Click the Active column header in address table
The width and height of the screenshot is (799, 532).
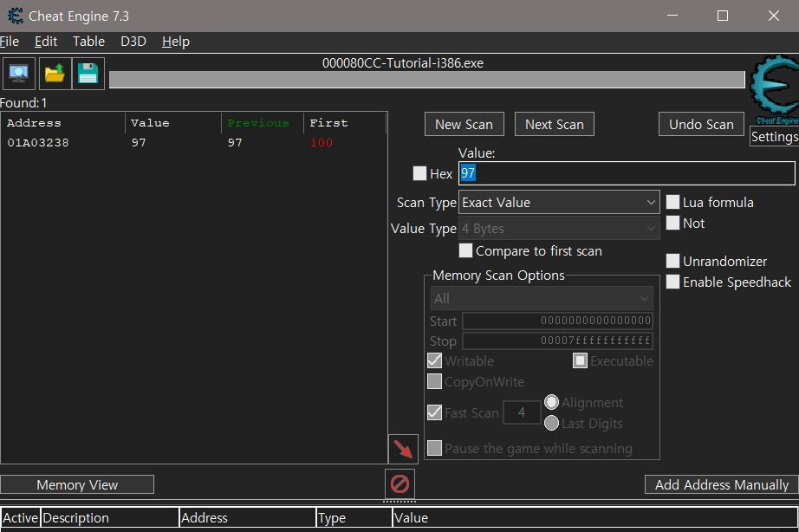(21, 518)
